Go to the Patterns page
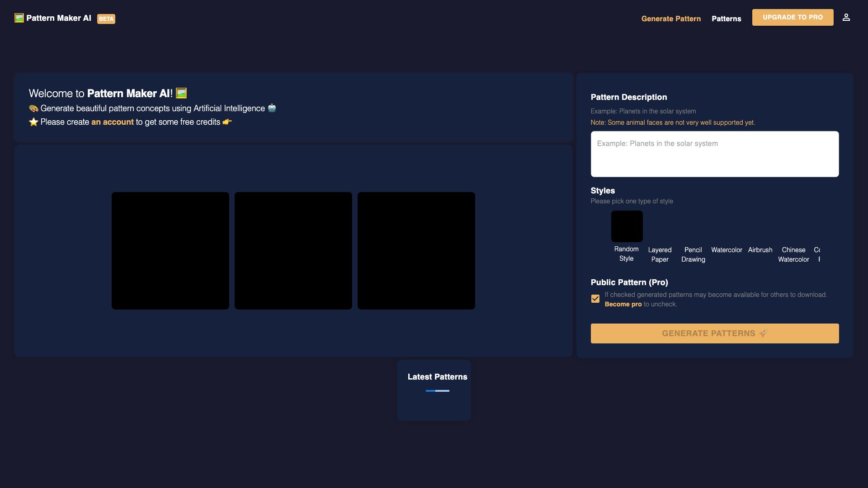Viewport: 868px width, 488px height. [x=726, y=19]
